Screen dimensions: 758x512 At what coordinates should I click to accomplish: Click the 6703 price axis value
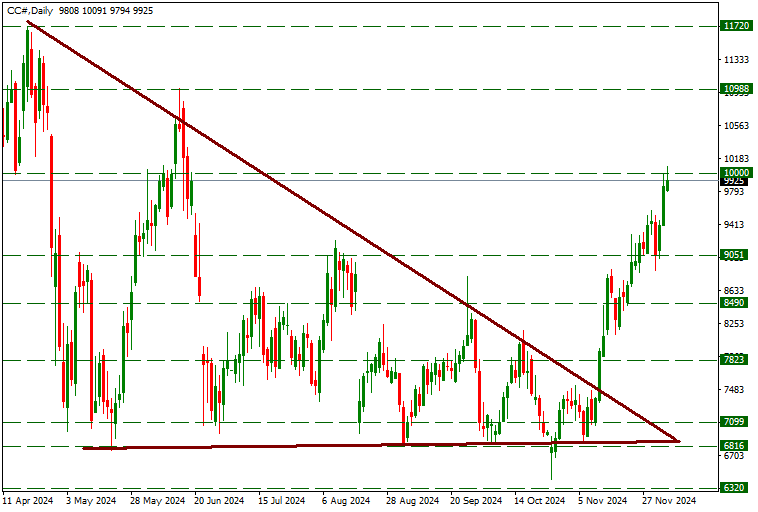click(x=734, y=456)
